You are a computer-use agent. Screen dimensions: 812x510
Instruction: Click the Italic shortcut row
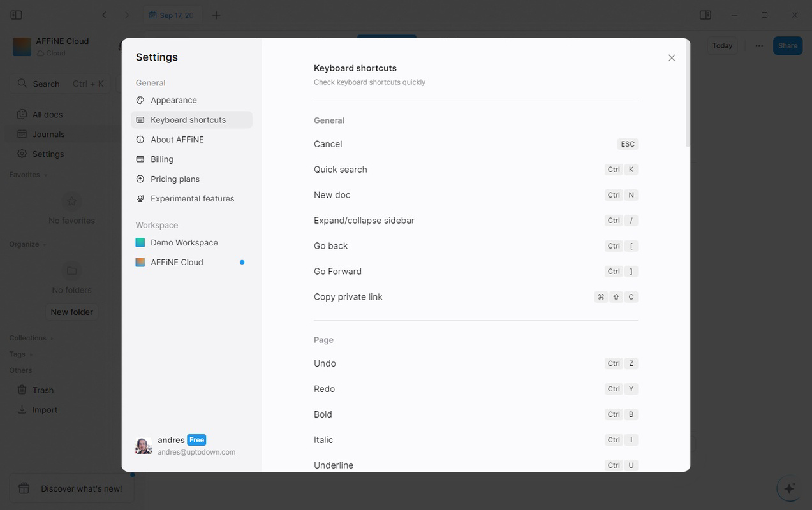pyautogui.click(x=476, y=440)
